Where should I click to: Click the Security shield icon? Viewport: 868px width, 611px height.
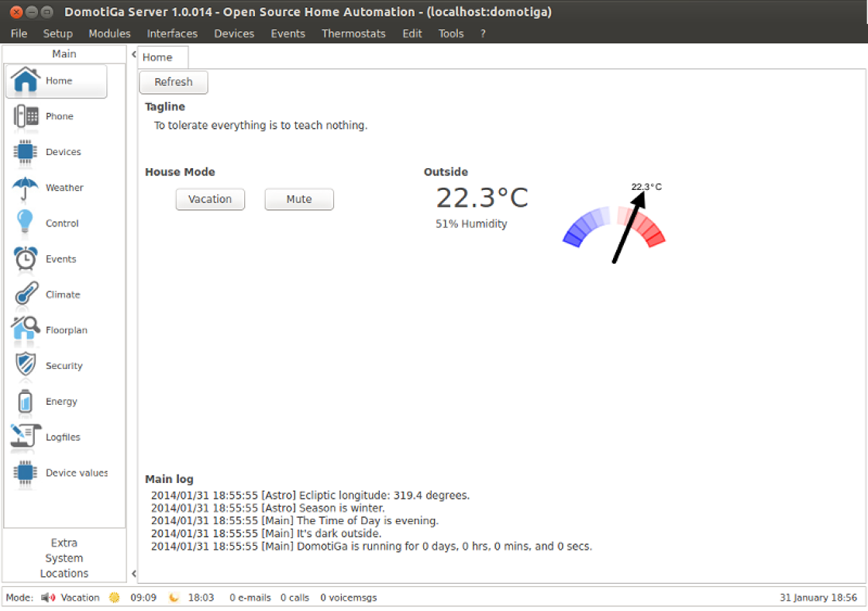pos(26,366)
